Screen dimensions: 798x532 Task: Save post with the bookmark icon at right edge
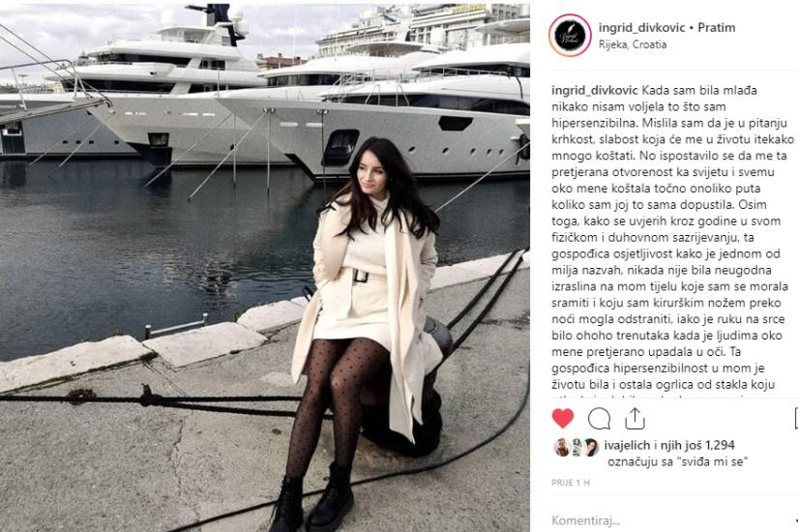pos(795,419)
